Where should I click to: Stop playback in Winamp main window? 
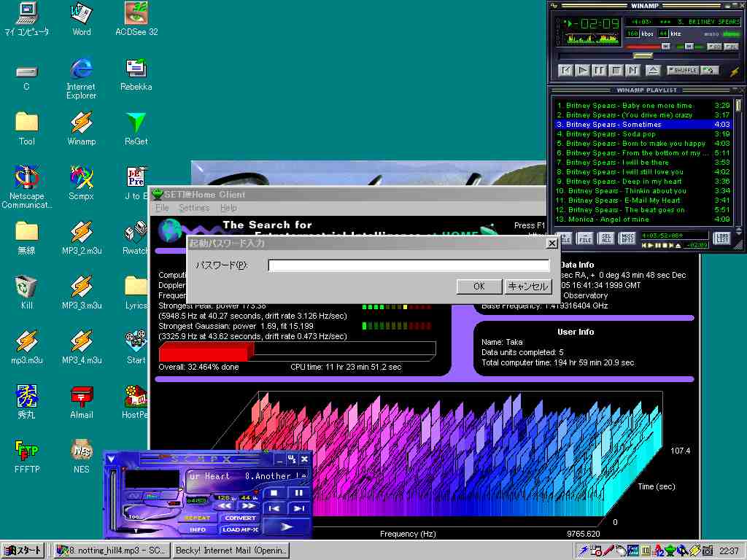tap(616, 71)
